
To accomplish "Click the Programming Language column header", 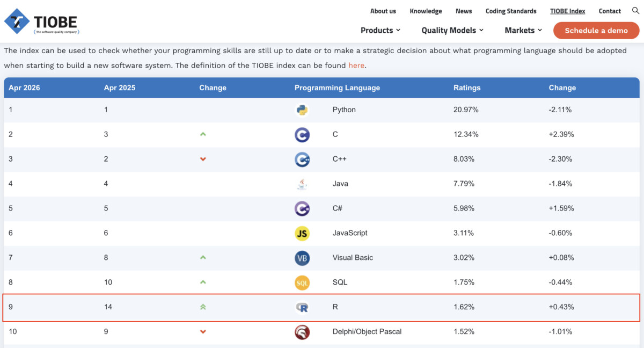I will [x=337, y=88].
